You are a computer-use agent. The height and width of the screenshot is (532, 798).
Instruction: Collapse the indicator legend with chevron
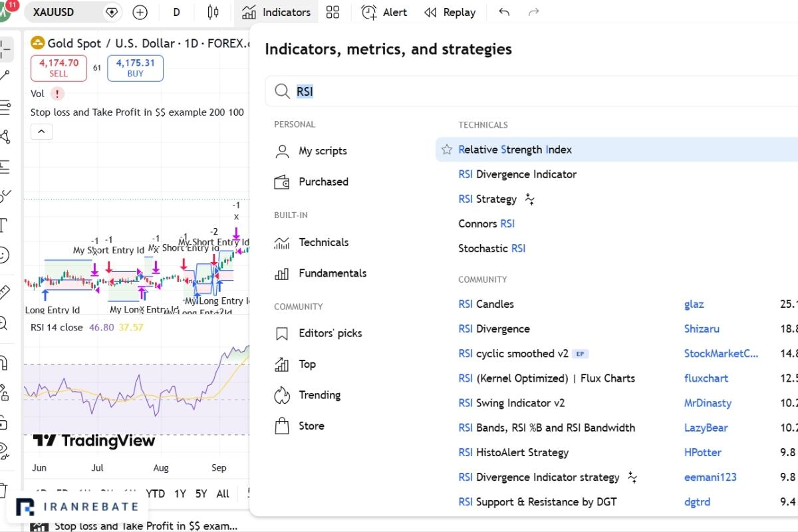pyautogui.click(x=41, y=131)
